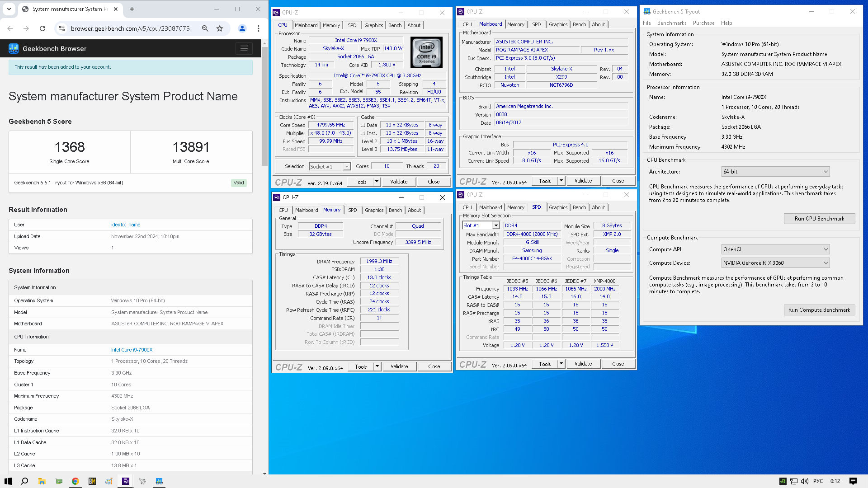
Task: Expand Tools arrow in CPU-Z SPD window
Action: [x=561, y=364]
